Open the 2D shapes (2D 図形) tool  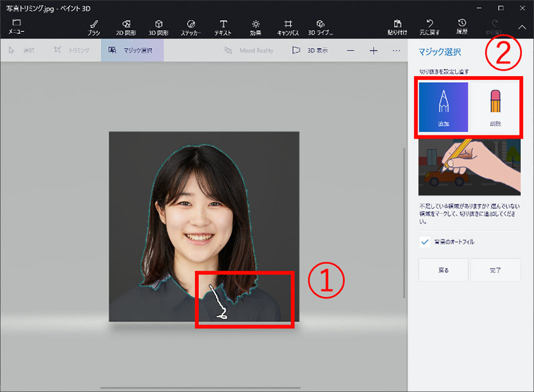click(x=126, y=27)
